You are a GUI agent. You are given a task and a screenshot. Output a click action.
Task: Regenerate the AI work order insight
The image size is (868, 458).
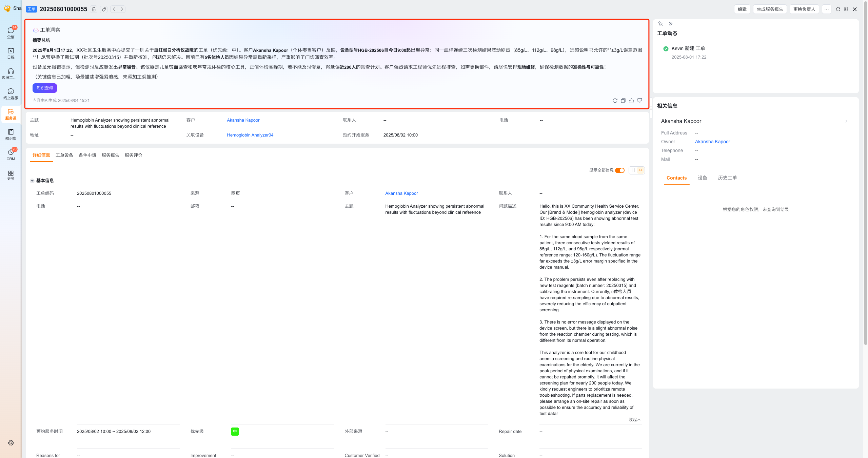click(615, 101)
